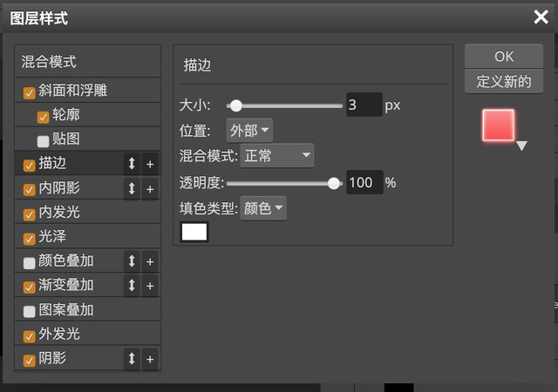This screenshot has width=558, height=392.
Task: Open the 位置 dropdown showing 外部
Action: pyautogui.click(x=249, y=131)
